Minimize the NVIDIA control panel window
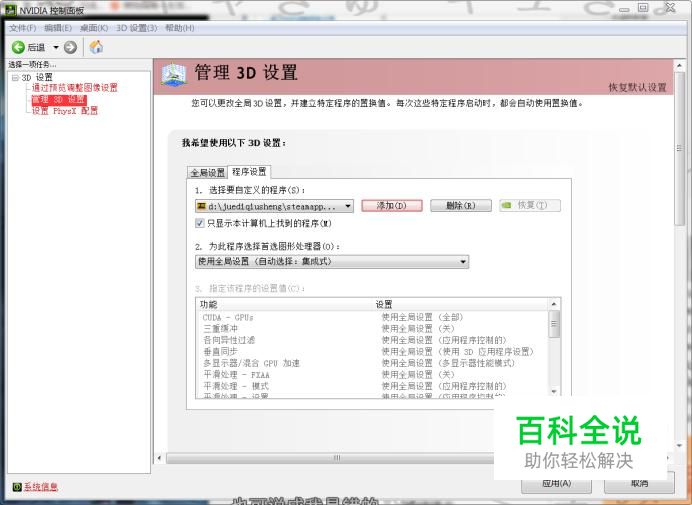This screenshot has width=692, height=505. pyautogui.click(x=624, y=8)
